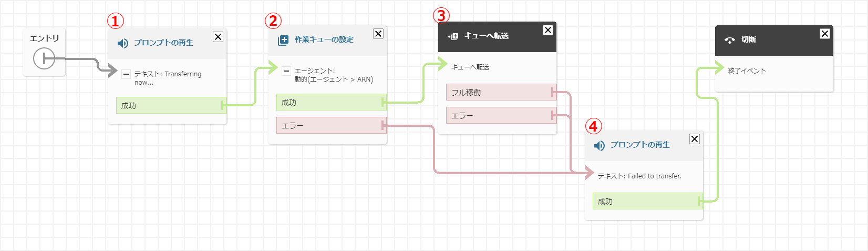Click the 切断 phone icon
Viewport: 868px width, 251px height.
point(729,40)
